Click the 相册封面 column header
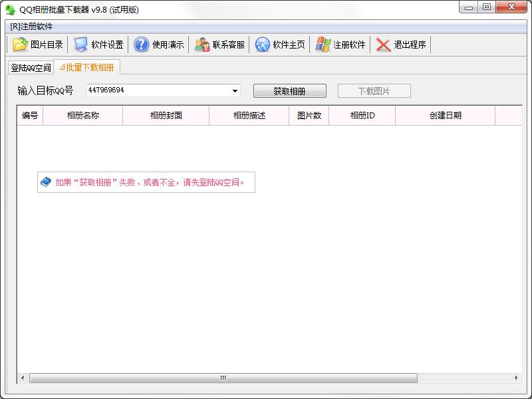 pos(166,115)
